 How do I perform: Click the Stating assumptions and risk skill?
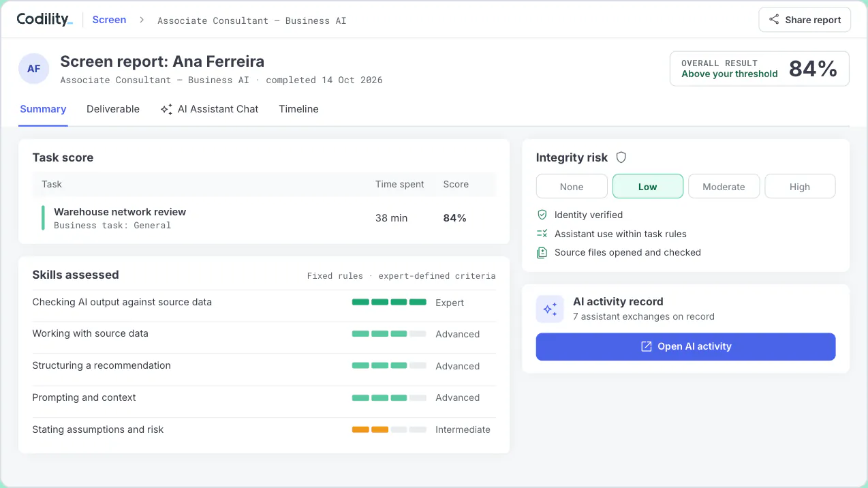pos(98,429)
